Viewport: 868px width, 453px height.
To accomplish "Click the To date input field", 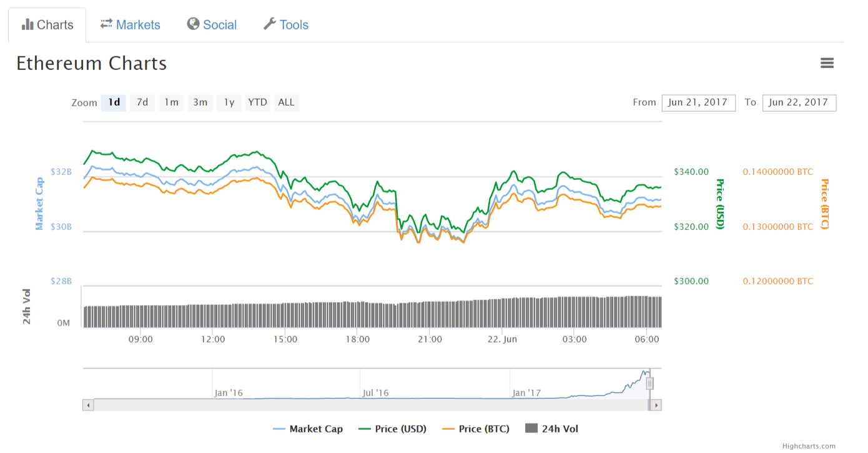I will [799, 102].
